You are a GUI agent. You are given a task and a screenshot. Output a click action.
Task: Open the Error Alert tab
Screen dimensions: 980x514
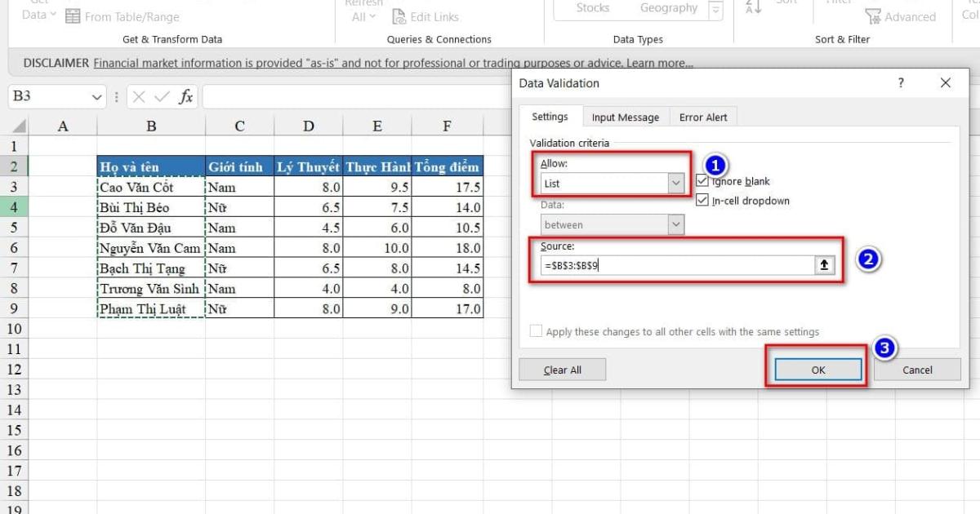coord(703,117)
